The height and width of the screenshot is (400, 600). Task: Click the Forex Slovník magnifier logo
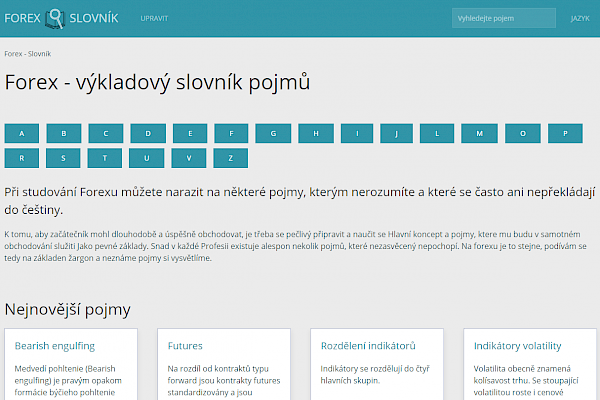pyautogui.click(x=62, y=18)
